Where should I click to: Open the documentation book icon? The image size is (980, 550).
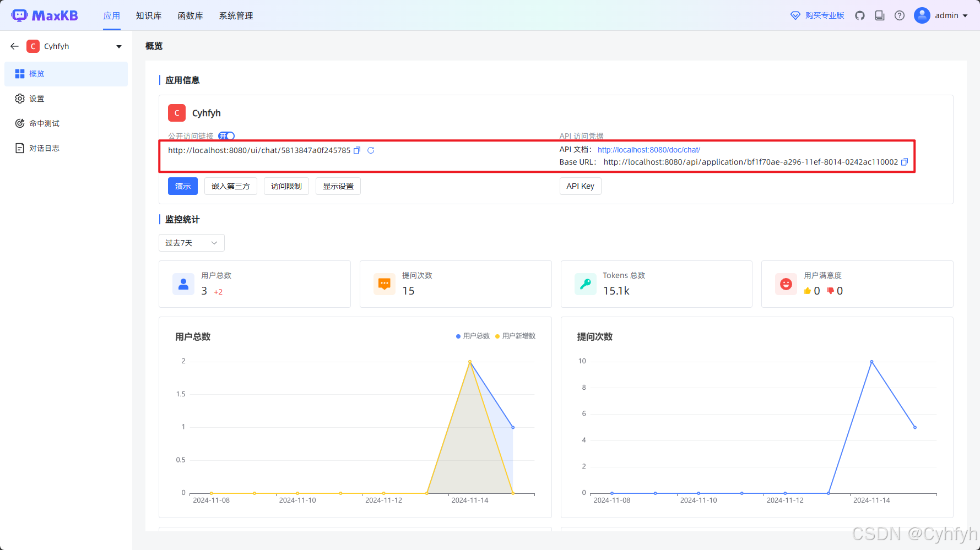coord(880,15)
